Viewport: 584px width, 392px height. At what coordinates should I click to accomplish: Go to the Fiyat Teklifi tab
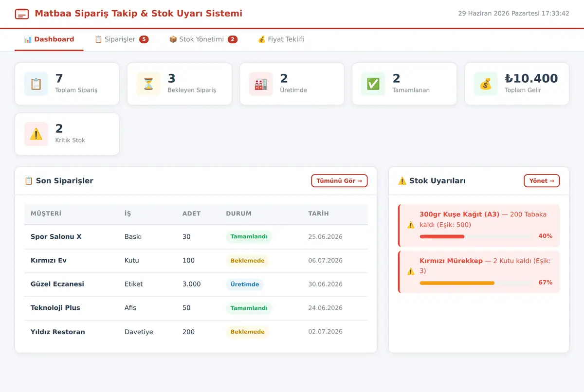coord(281,39)
